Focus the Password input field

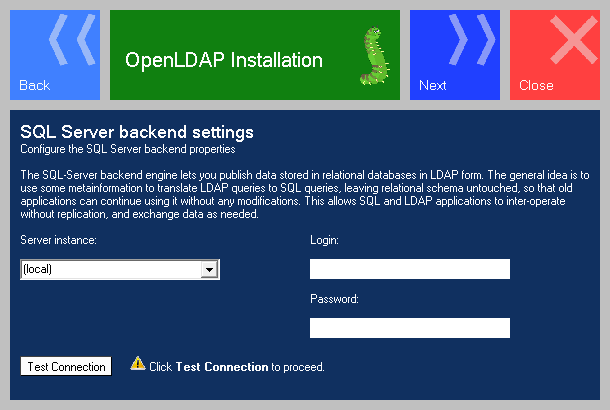[410, 328]
